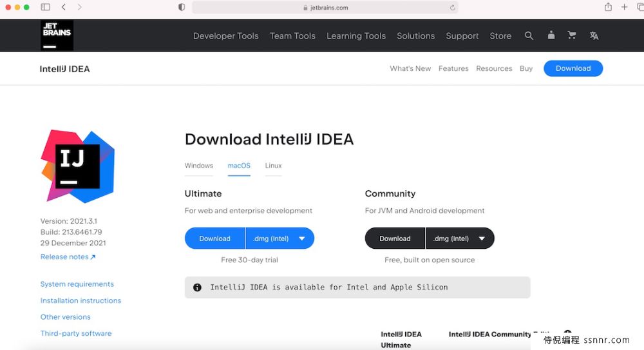Screen dimensions: 644x350
Task: Click the Safari share icon
Action: tap(609, 6)
